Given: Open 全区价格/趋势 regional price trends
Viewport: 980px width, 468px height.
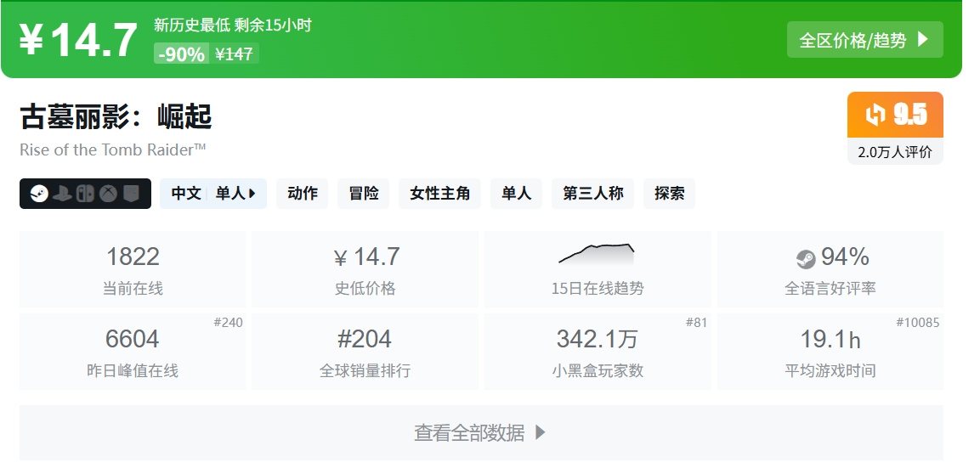Looking at the screenshot, I should [x=864, y=40].
